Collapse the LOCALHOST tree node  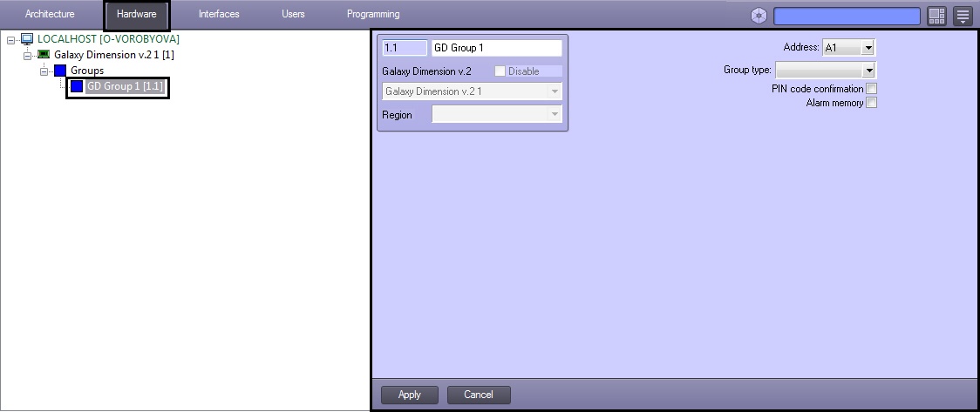10,40
